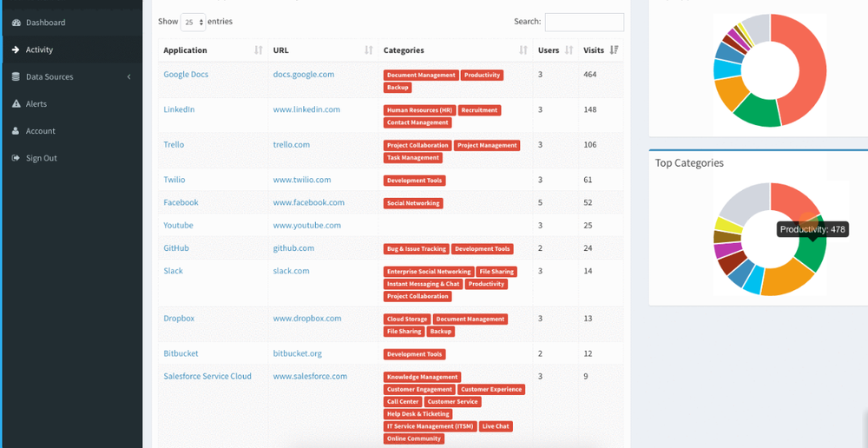
Task: Click Instant Messaging & Chat tag
Action: [424, 284]
